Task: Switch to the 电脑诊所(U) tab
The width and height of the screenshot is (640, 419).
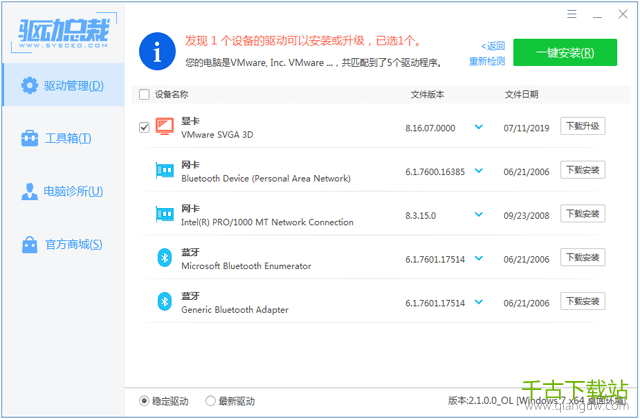Action: [62, 191]
